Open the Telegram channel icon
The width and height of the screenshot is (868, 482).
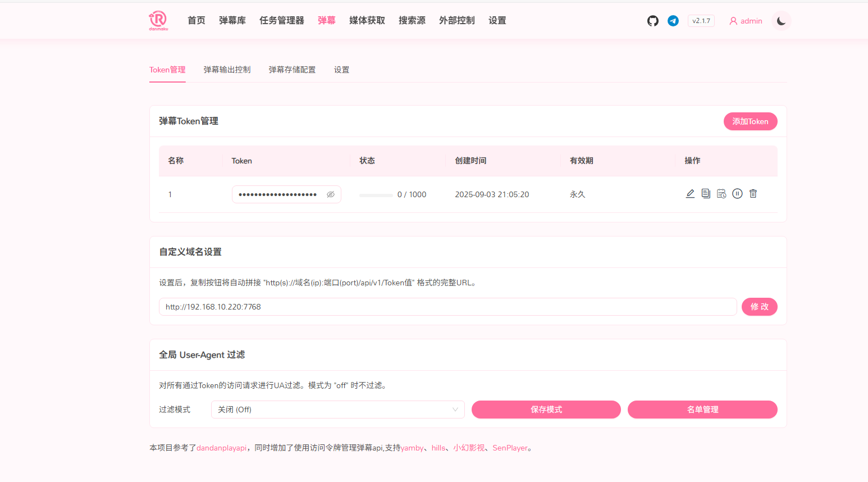coord(673,21)
